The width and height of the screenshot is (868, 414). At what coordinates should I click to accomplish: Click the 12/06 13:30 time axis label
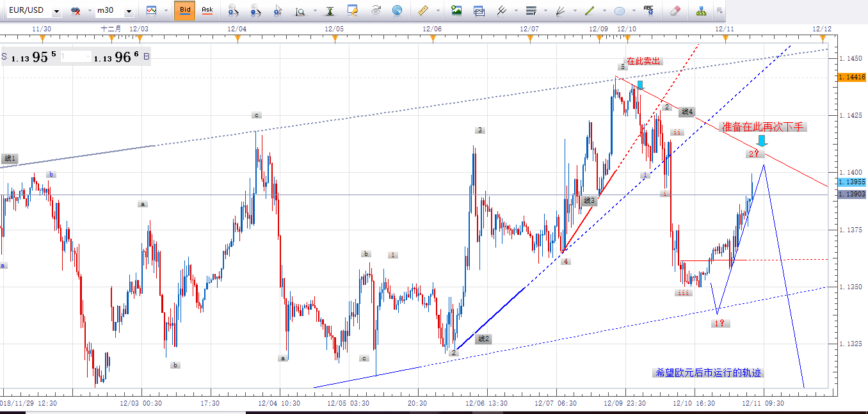[x=486, y=404]
